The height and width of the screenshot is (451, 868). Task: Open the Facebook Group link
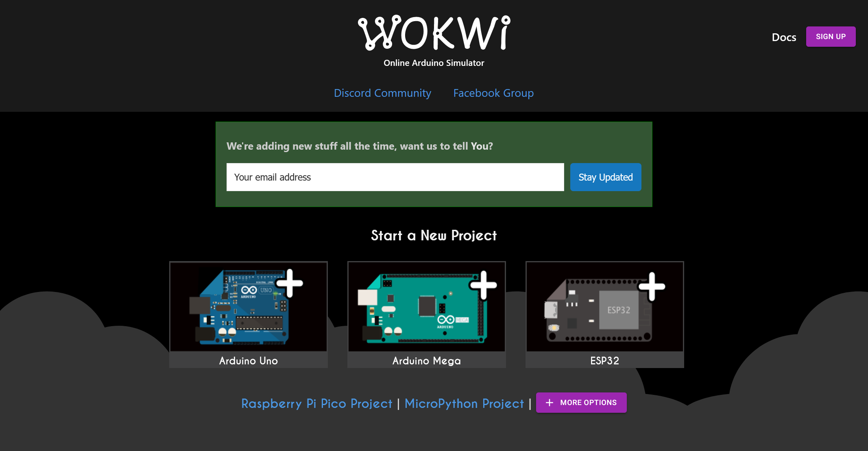point(493,93)
